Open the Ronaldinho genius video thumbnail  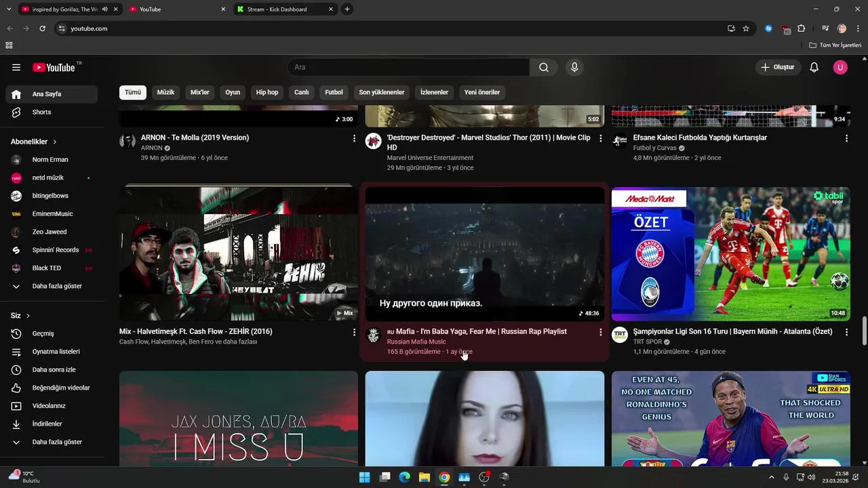tap(731, 418)
